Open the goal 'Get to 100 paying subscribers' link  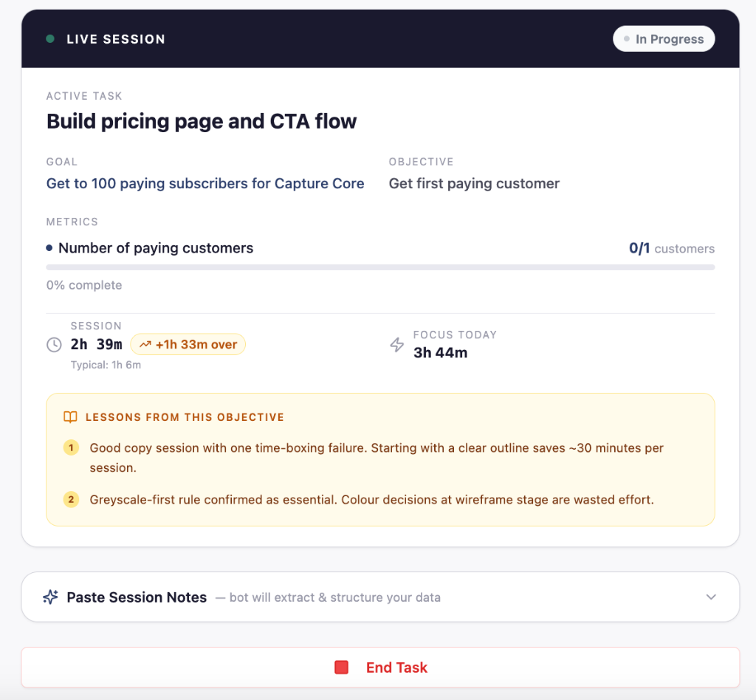(x=205, y=183)
